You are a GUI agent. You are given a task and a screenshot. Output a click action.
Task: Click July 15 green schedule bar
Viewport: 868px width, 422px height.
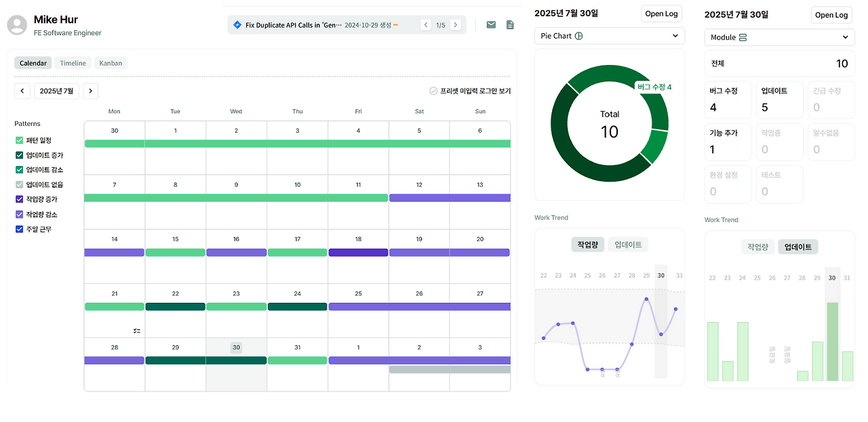click(175, 253)
